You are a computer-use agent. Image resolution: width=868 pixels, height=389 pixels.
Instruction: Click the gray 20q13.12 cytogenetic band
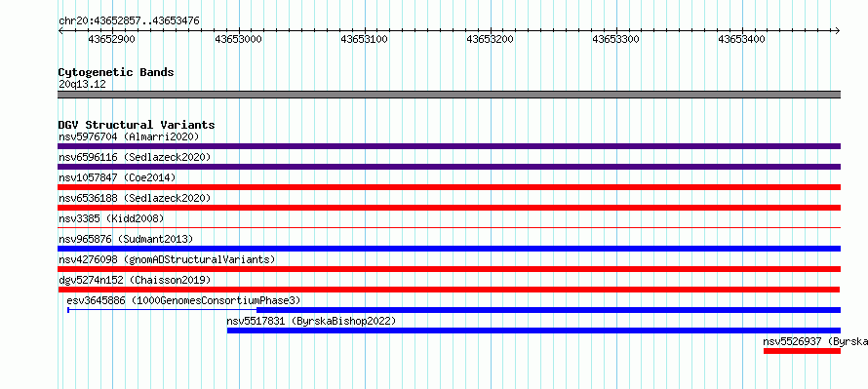(449, 95)
